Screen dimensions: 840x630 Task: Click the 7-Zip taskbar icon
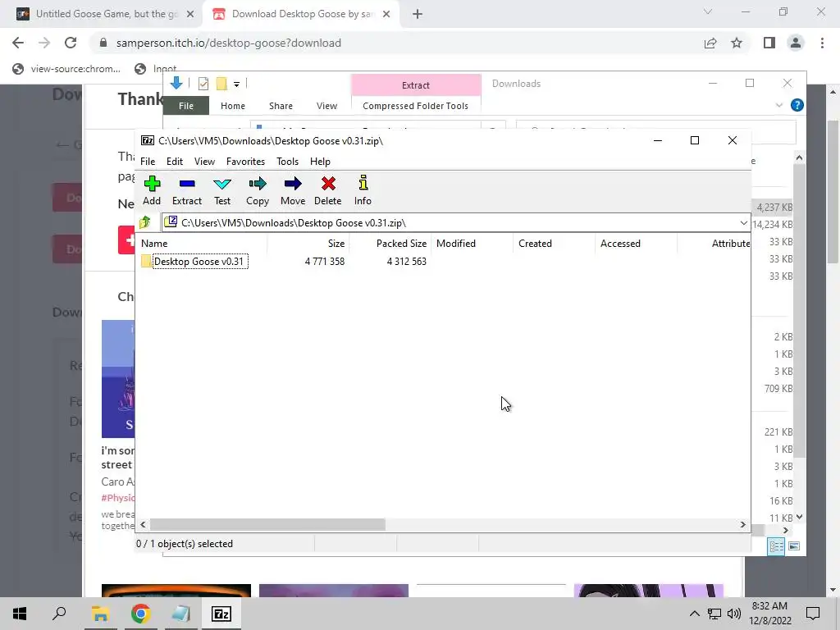[221, 614]
